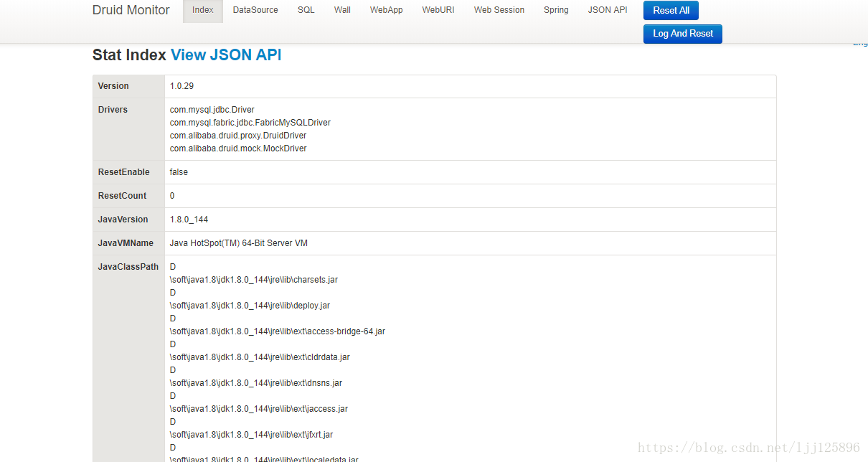This screenshot has width=868, height=462.
Task: Select the jaccess.jar classpath line
Action: (x=259, y=409)
